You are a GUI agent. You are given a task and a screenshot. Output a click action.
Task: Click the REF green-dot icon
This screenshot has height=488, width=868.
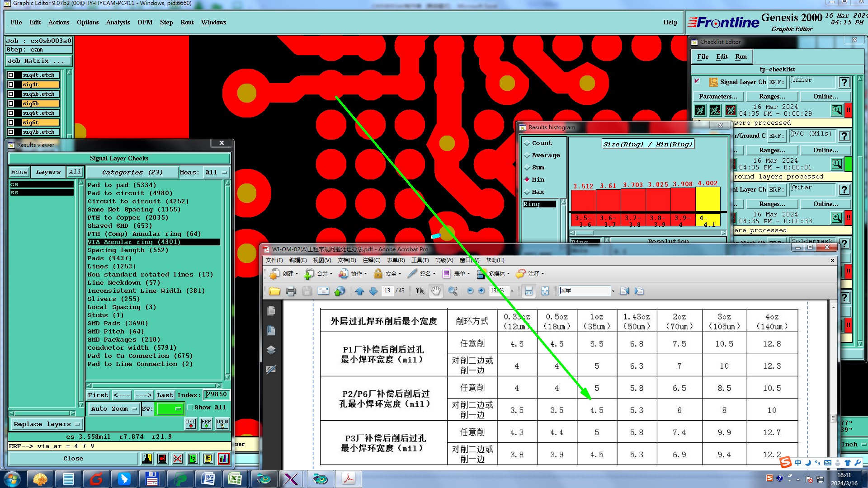[206, 423]
